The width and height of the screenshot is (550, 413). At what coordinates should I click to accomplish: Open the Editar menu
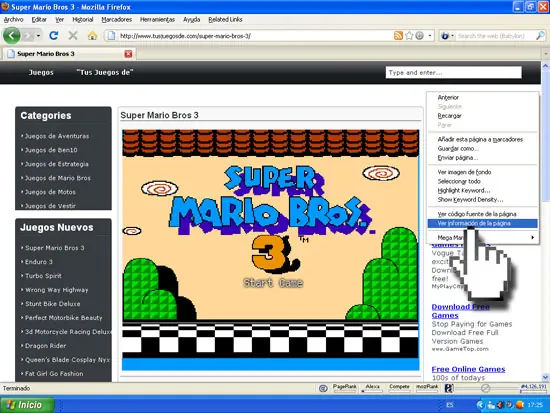coord(39,20)
